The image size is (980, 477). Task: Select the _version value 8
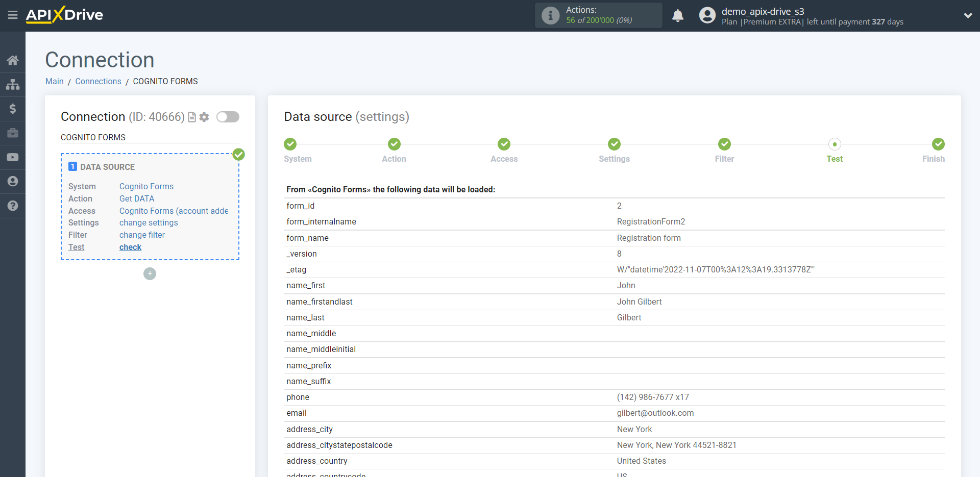(619, 254)
